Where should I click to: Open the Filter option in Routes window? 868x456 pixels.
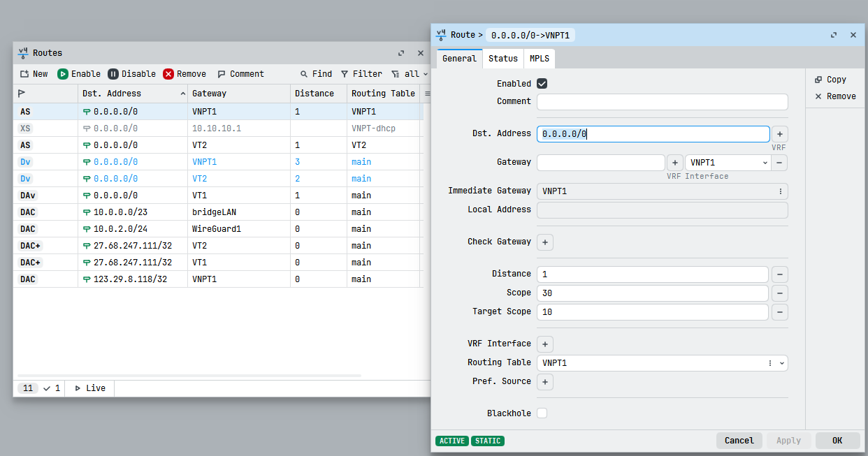[x=361, y=74]
